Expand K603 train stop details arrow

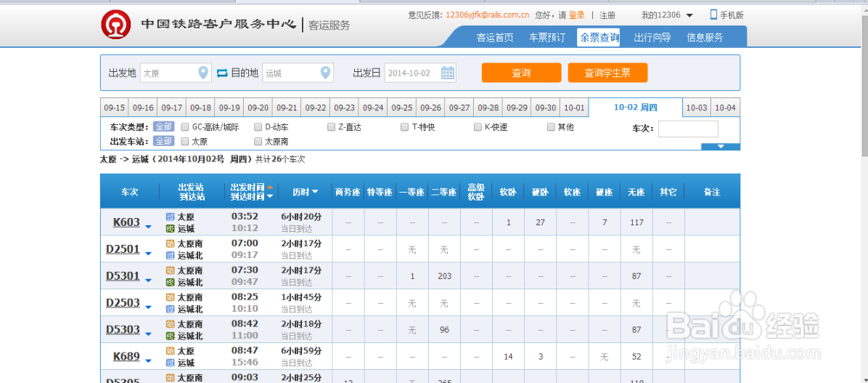point(148,226)
